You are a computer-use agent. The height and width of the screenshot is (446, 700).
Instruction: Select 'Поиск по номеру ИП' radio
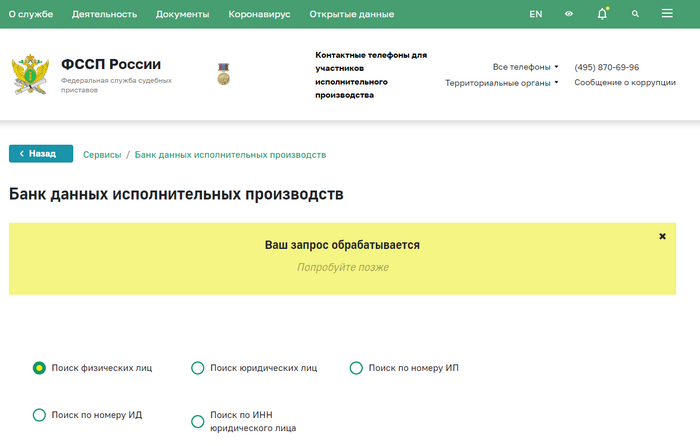[356, 368]
